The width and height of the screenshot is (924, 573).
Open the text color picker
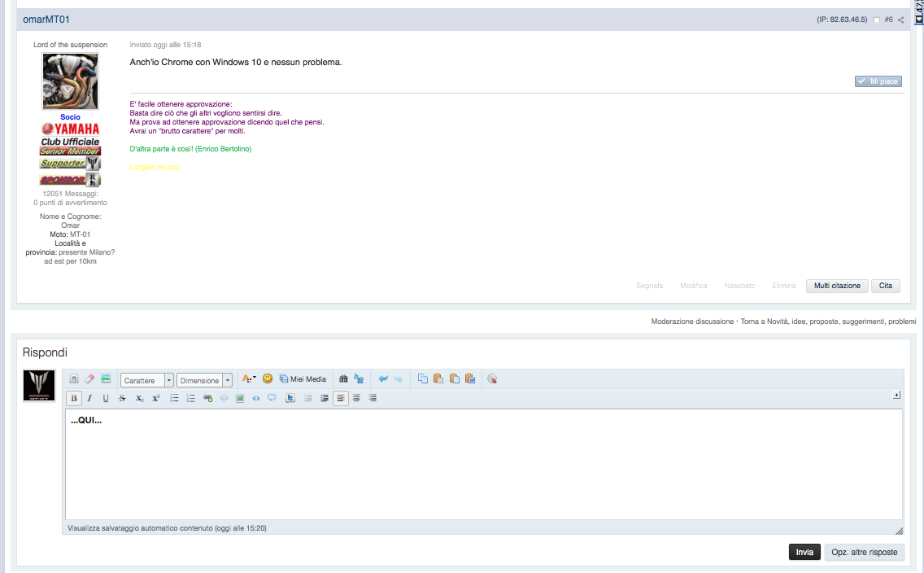249,379
